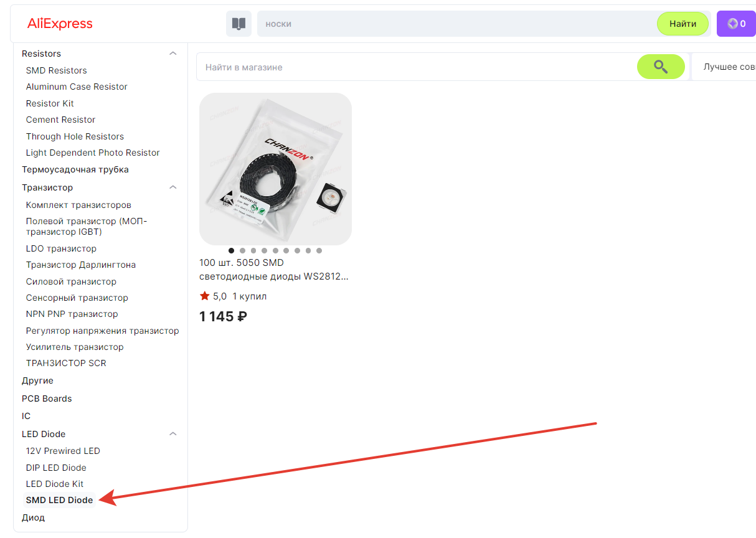Collapse the Resistors category
This screenshot has width=756, height=538.
click(173, 54)
